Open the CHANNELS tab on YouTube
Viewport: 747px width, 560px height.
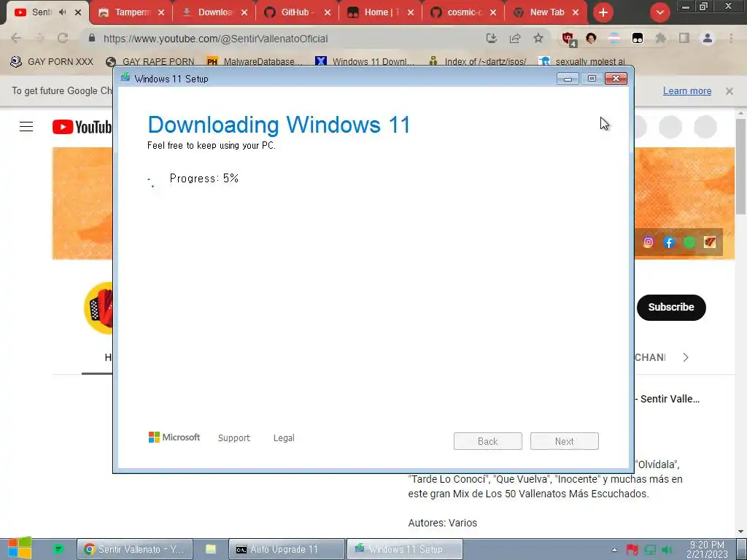(650, 357)
